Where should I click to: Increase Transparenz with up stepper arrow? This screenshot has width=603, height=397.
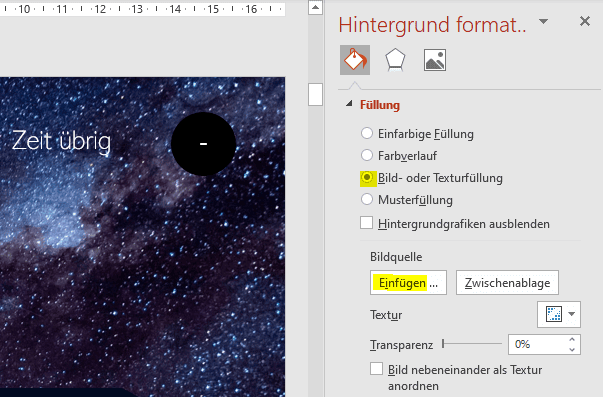572,340
